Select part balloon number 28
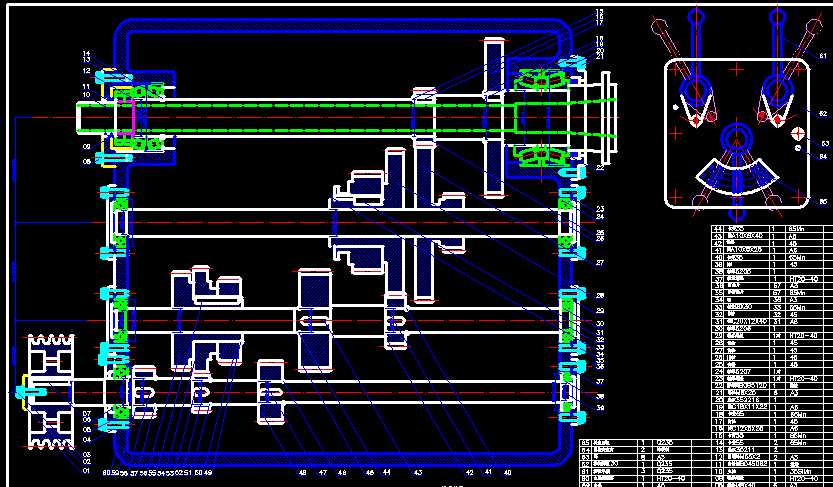This screenshot has width=833, height=487. (600, 296)
